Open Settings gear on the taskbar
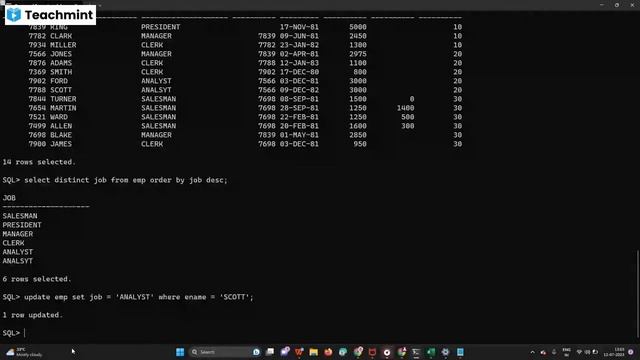640x360 pixels. coord(445,352)
